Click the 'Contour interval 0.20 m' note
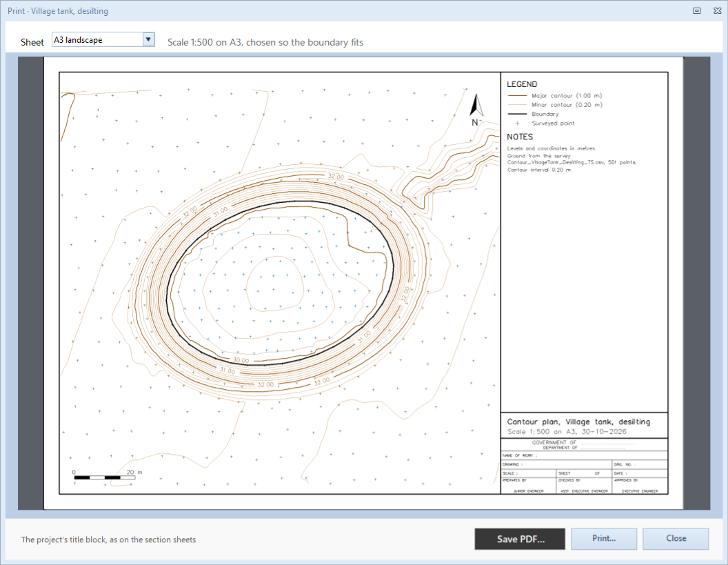This screenshot has height=565, width=728. click(539, 170)
